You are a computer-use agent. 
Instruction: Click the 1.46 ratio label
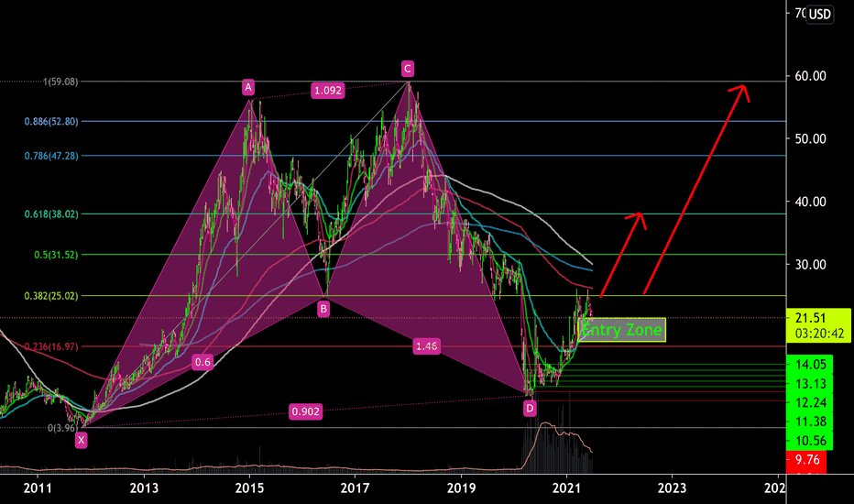426,346
